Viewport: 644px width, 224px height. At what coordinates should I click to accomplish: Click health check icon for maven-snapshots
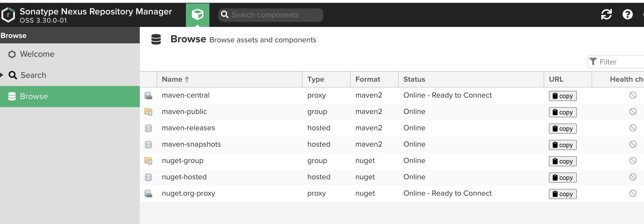633,144
